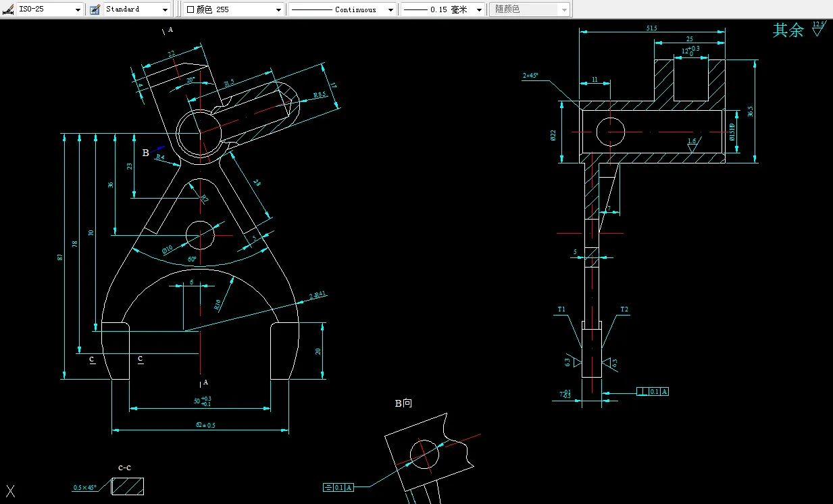Image resolution: width=833 pixels, height=504 pixels.
Task: Select the Ø10 hole dimension
Action: click(x=168, y=249)
